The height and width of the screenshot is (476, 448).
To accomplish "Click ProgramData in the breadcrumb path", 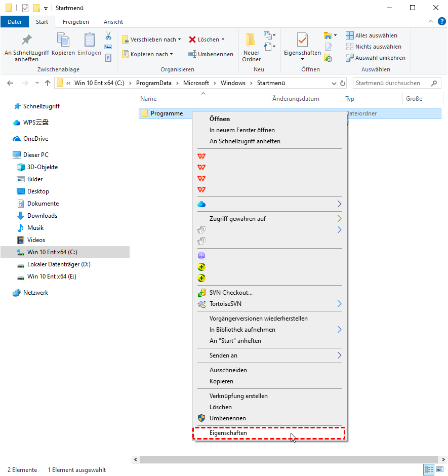I will (153, 83).
